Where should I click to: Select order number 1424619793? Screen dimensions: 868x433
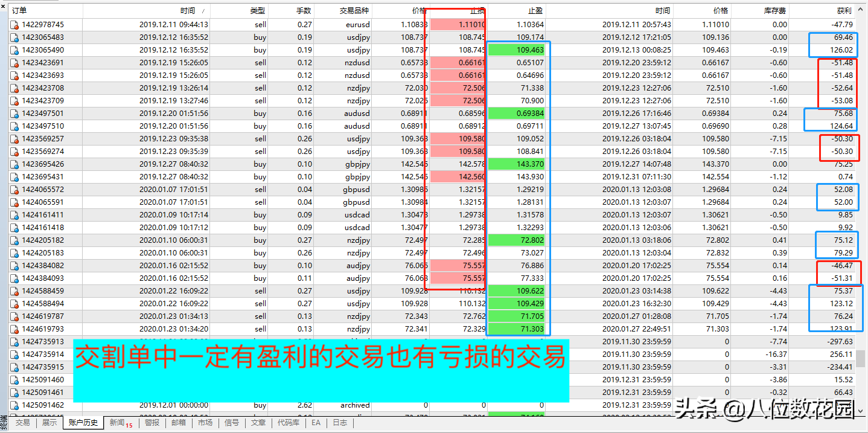click(x=43, y=329)
